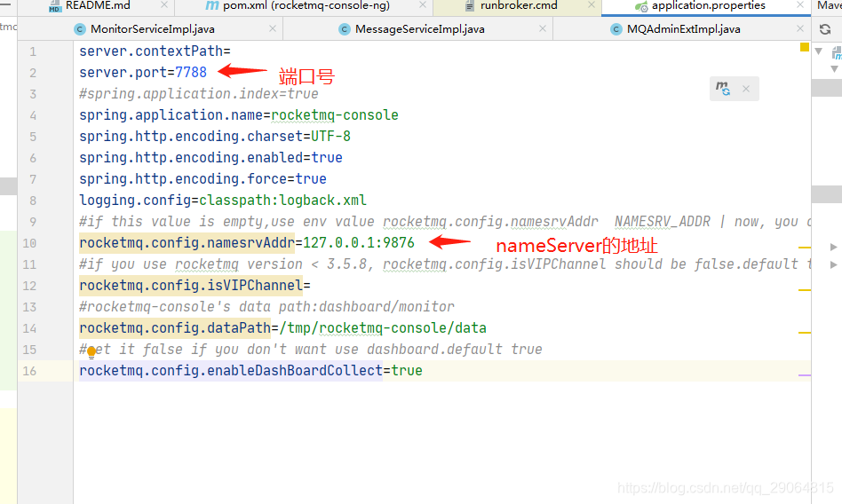Click the rocketmq.config.namesrvAddr key

pyautogui.click(x=187, y=242)
